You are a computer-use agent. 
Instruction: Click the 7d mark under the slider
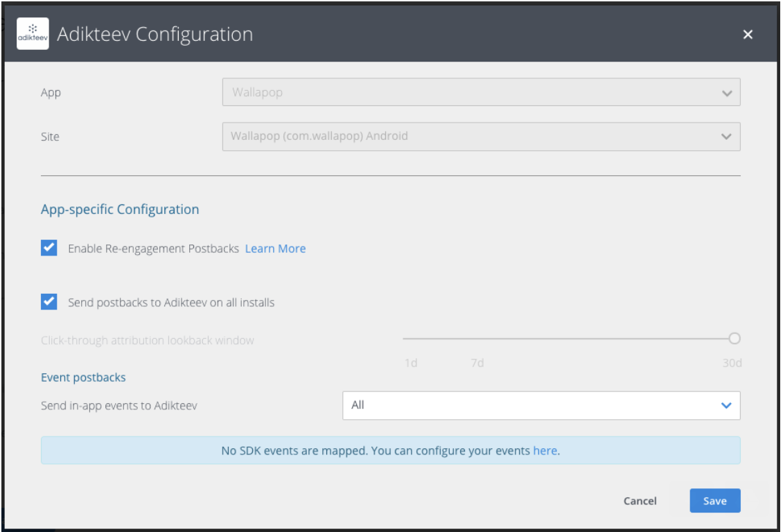click(477, 363)
